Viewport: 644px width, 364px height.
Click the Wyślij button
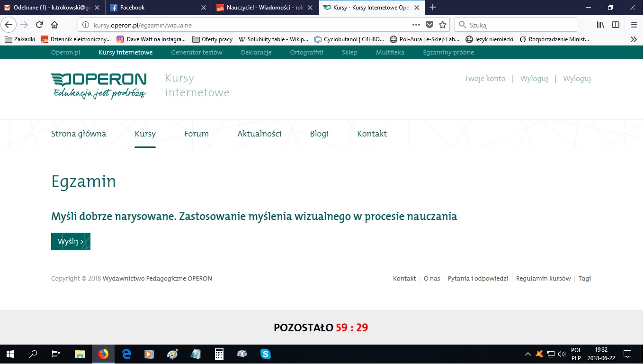coord(71,241)
